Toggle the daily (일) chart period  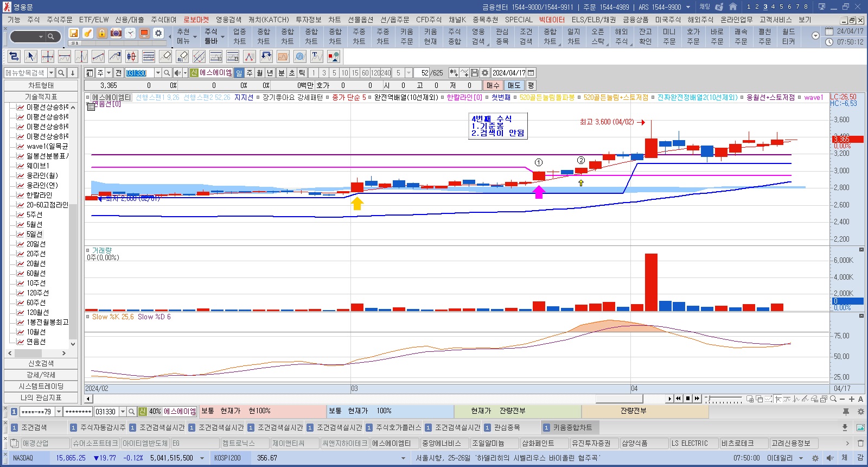tap(239, 73)
